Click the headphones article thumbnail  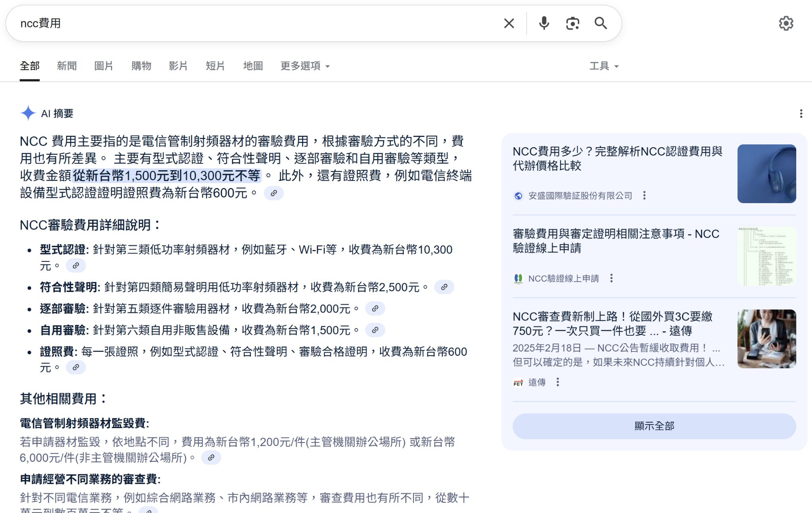[x=766, y=174]
